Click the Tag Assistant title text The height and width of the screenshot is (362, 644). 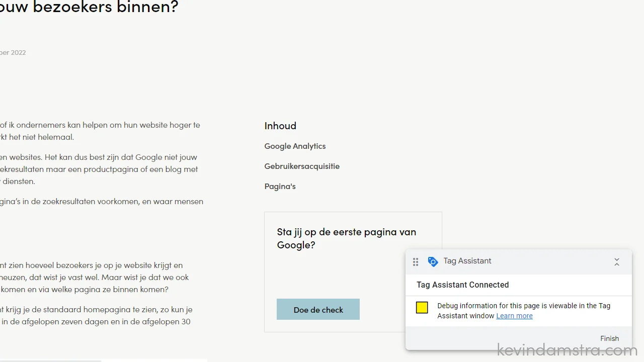click(x=467, y=261)
